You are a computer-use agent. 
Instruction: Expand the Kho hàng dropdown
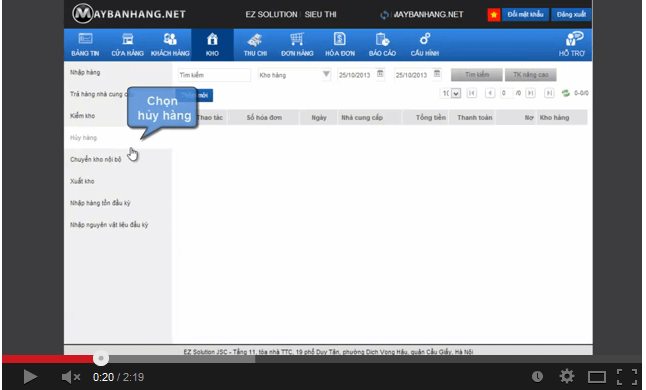tap(326, 74)
